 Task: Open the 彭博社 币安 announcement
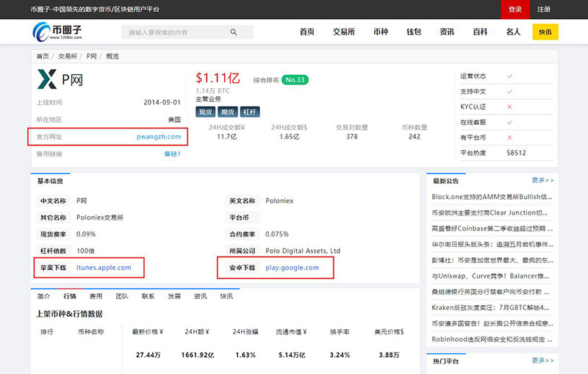pyautogui.click(x=492, y=260)
